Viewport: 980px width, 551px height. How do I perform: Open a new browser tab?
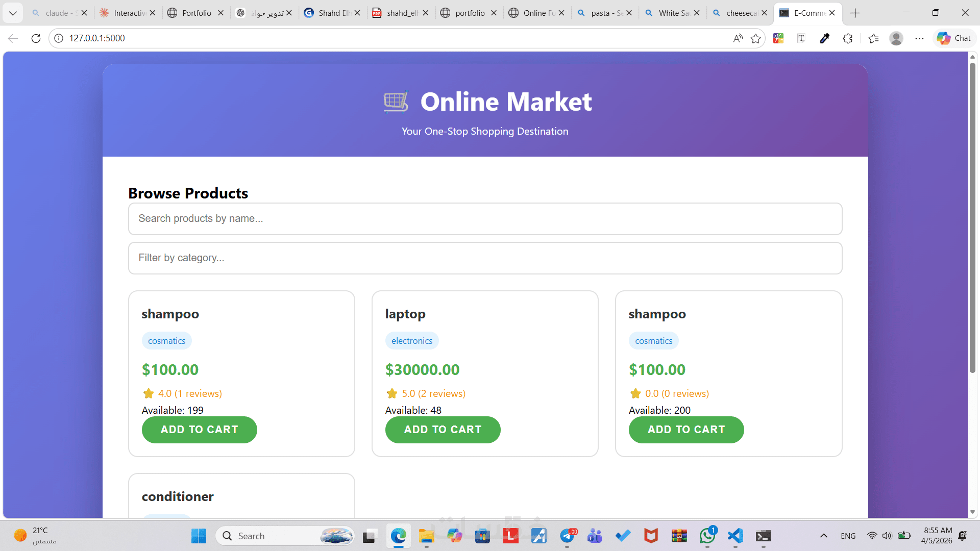pos(855,13)
